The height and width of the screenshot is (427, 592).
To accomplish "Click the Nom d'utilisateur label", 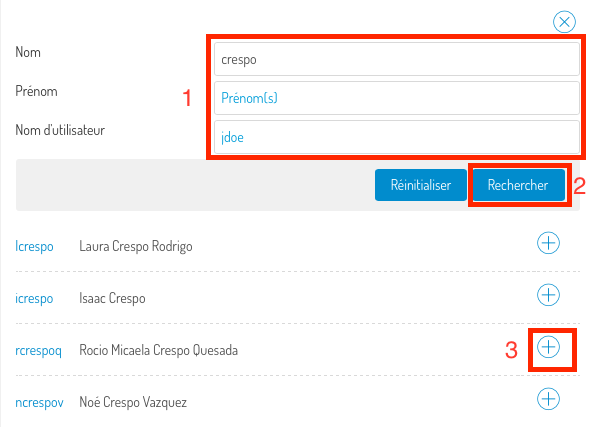I will pyautogui.click(x=60, y=130).
